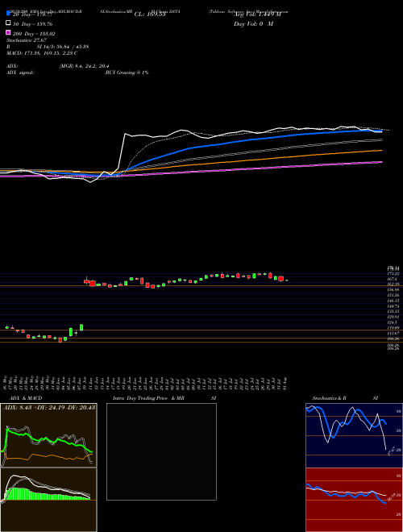Screen dimensions: 403x532
Task: Click the 146.15 price axis label
Action: point(394,301)
